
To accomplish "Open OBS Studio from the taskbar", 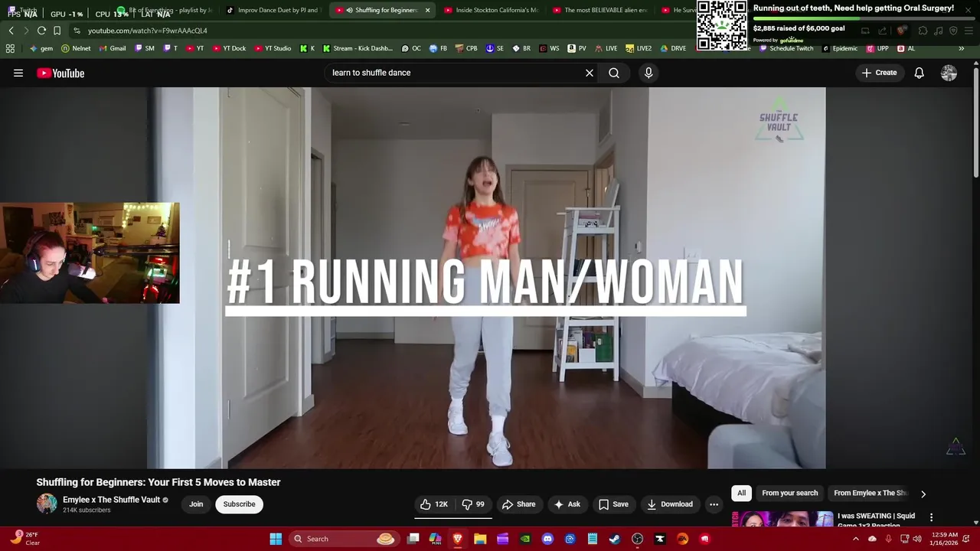I will 637,539.
